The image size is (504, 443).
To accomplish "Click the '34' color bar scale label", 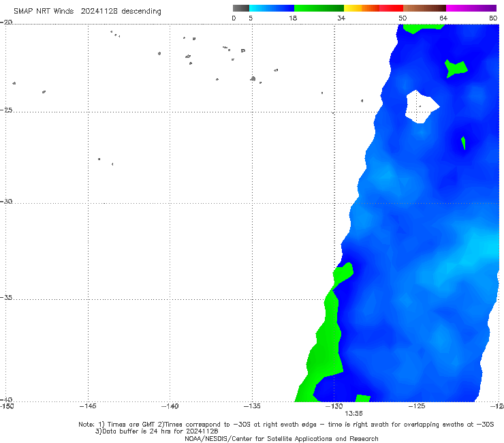I will coord(341,18).
